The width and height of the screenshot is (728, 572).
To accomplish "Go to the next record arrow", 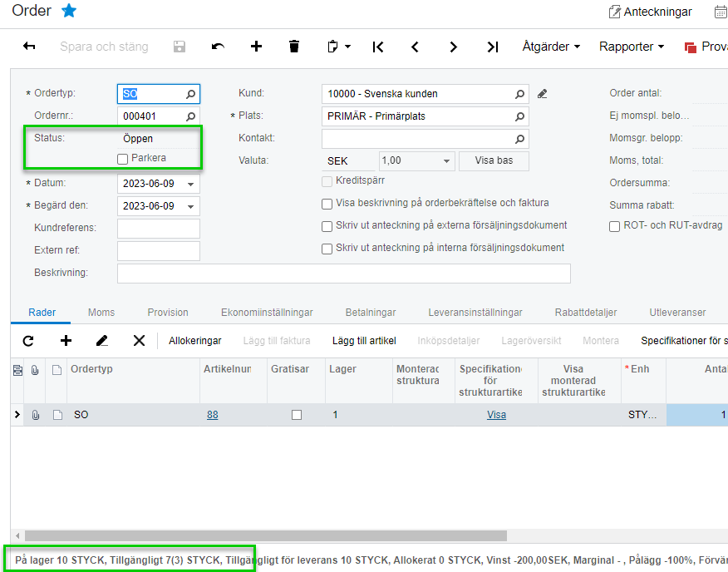I will (x=453, y=47).
